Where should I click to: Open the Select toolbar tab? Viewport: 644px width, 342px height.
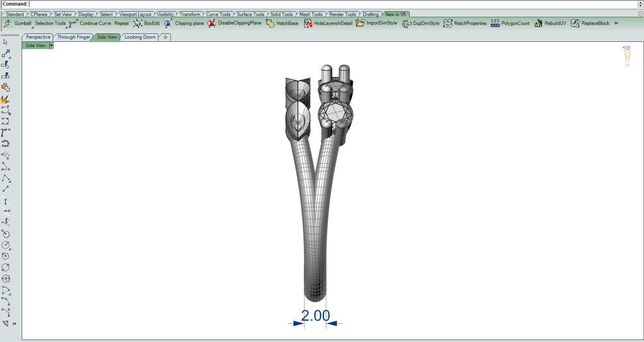tap(107, 14)
